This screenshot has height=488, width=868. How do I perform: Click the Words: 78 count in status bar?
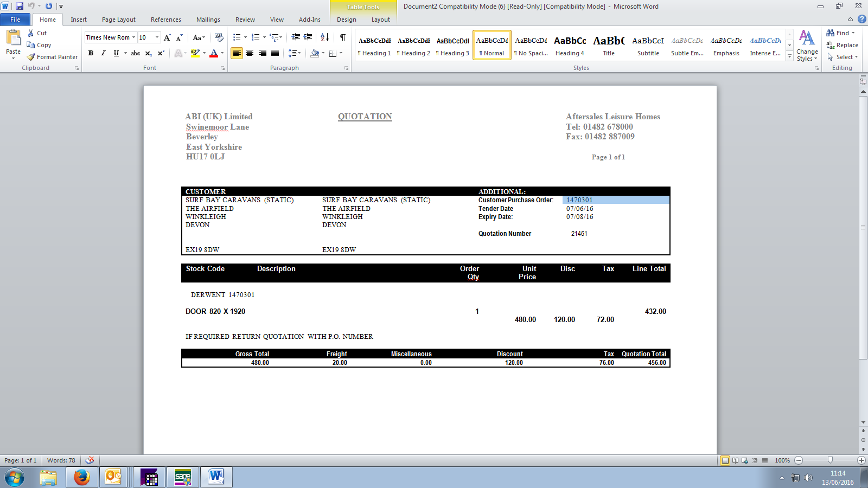61,460
